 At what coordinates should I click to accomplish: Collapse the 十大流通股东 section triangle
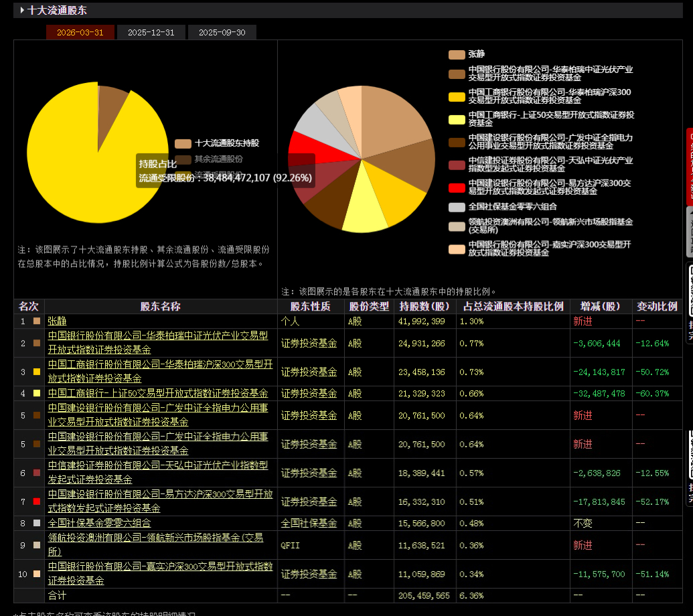point(22,10)
